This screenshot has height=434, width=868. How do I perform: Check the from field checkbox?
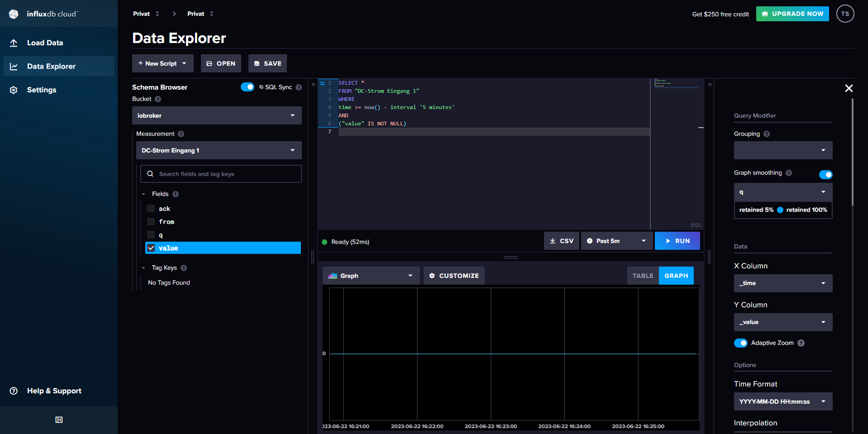(151, 222)
